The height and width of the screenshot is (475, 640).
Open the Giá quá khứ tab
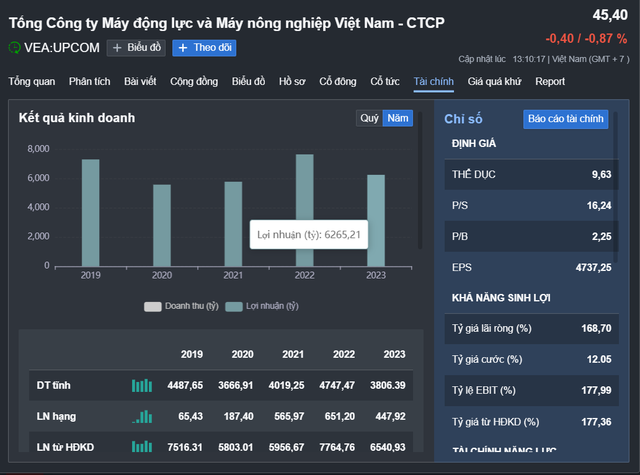click(x=496, y=81)
